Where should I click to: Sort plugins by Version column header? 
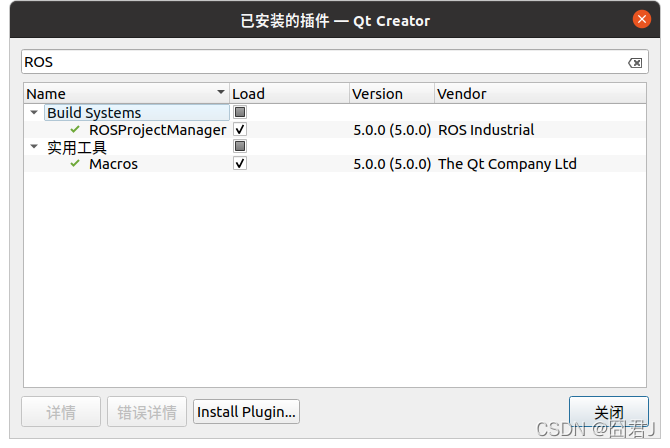pos(391,94)
